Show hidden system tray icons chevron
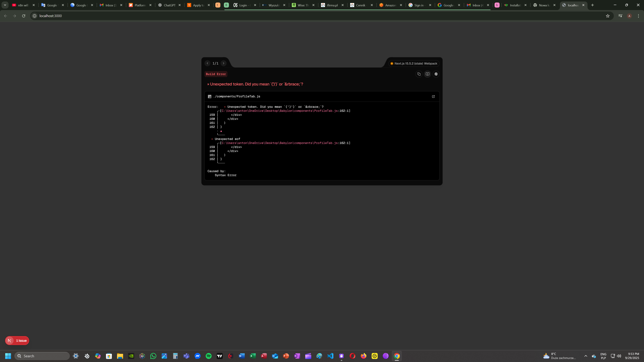This screenshot has height=362, width=644. coord(585,356)
